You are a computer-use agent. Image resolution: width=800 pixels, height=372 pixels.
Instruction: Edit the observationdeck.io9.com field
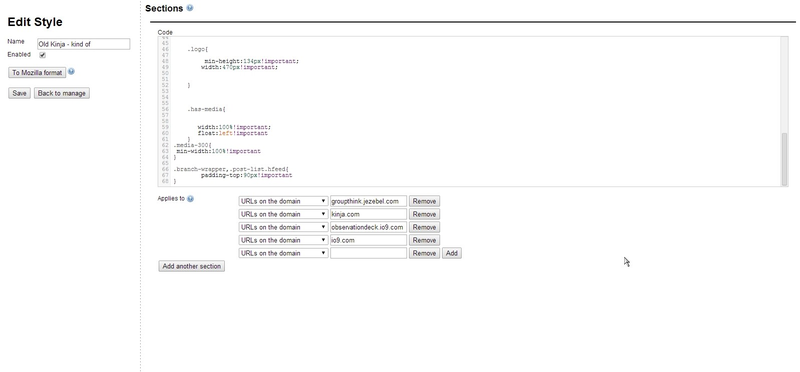point(368,227)
